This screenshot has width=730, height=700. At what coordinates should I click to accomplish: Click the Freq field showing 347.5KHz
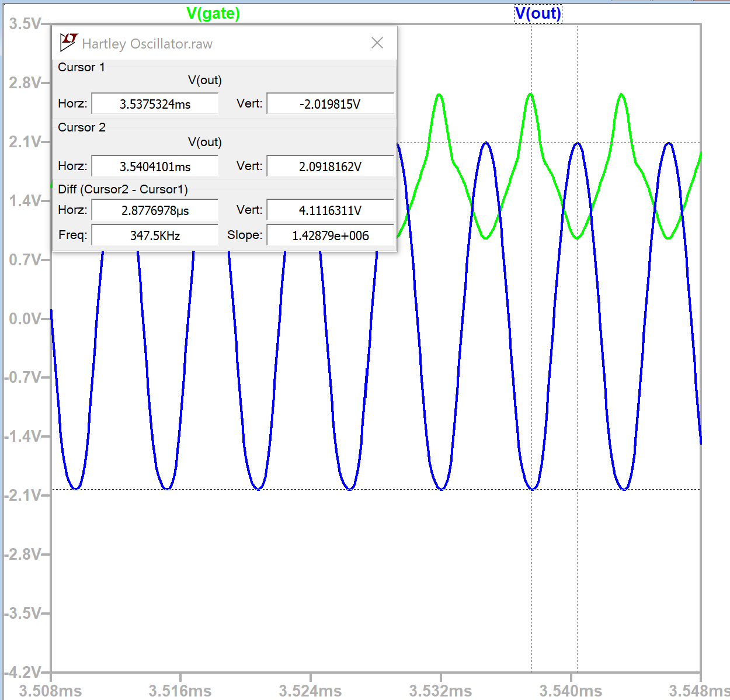point(154,235)
